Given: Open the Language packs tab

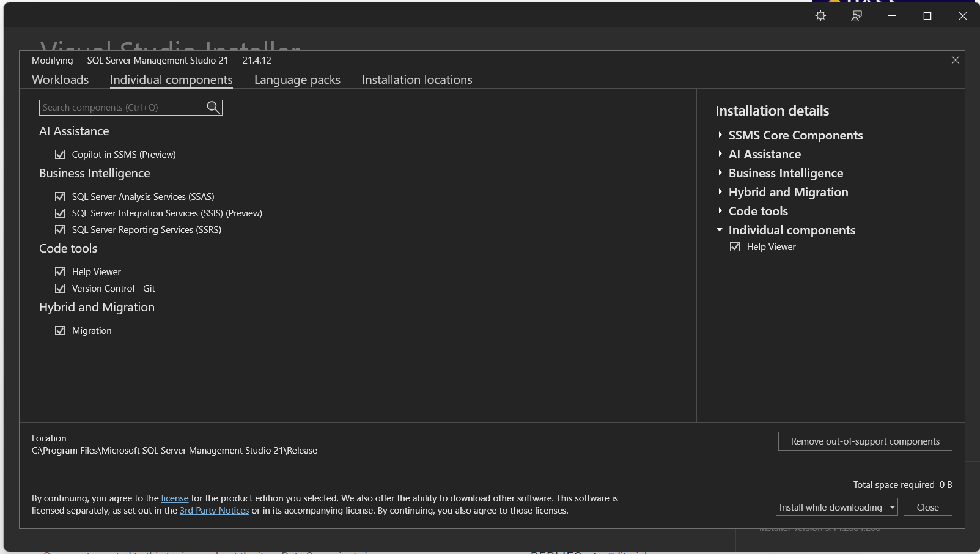Looking at the screenshot, I should [297, 79].
